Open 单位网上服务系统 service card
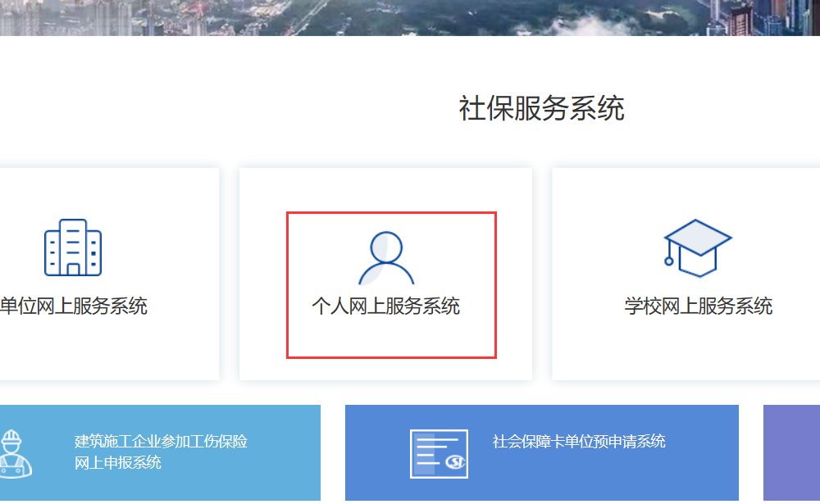Image resolution: width=820 pixels, height=504 pixels. tap(90, 270)
